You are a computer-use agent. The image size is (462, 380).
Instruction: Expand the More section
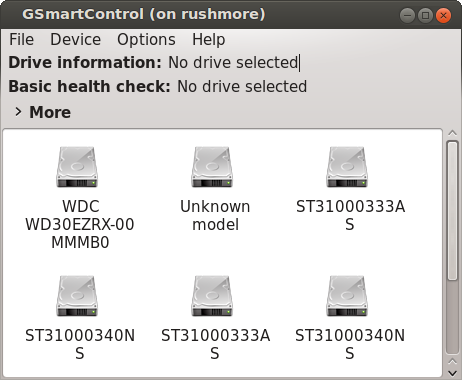43,112
